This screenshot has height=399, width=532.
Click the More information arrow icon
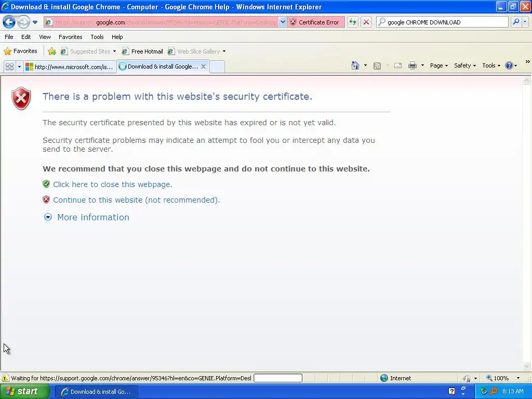[x=48, y=217]
